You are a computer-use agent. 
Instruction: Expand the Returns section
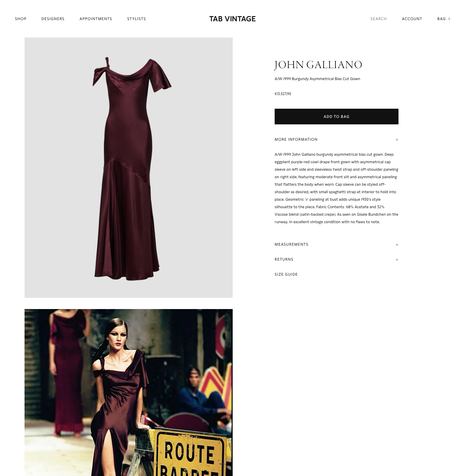coord(337,259)
